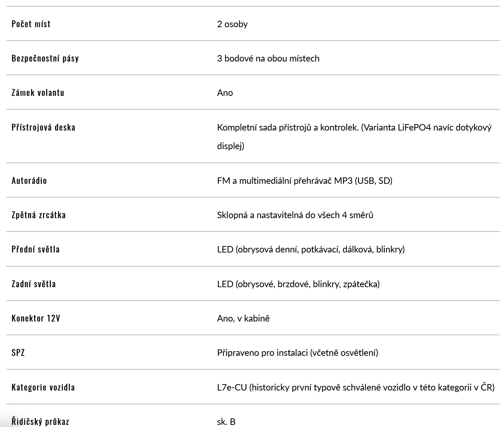Viewport: 504px width, 427px height.
Task: Click the 'Kategorie vozidla' label
Action: [43, 387]
